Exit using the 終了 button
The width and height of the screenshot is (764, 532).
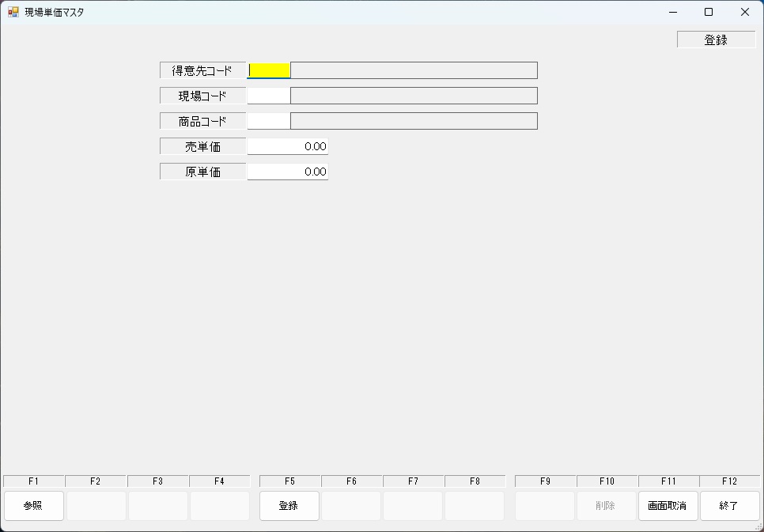click(729, 506)
